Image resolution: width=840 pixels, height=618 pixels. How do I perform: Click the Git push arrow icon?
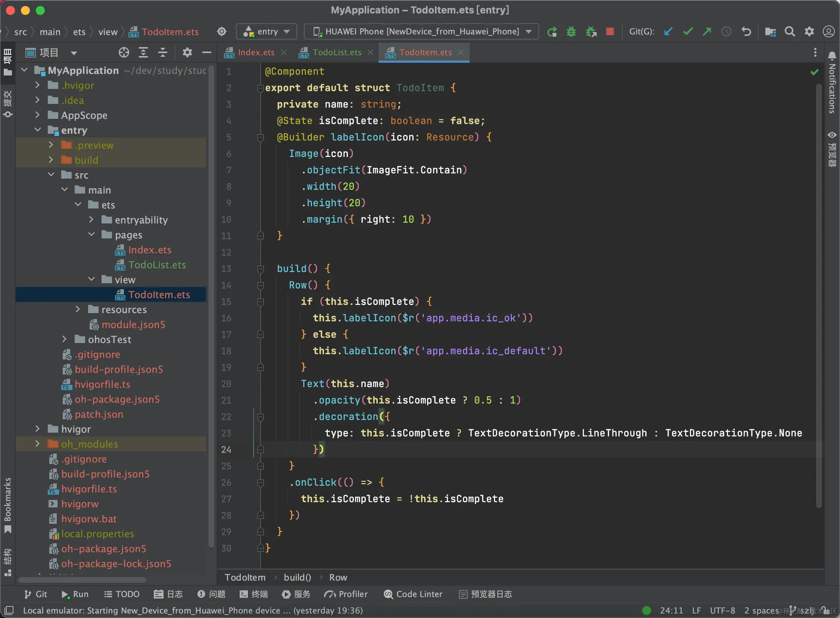[x=707, y=32]
